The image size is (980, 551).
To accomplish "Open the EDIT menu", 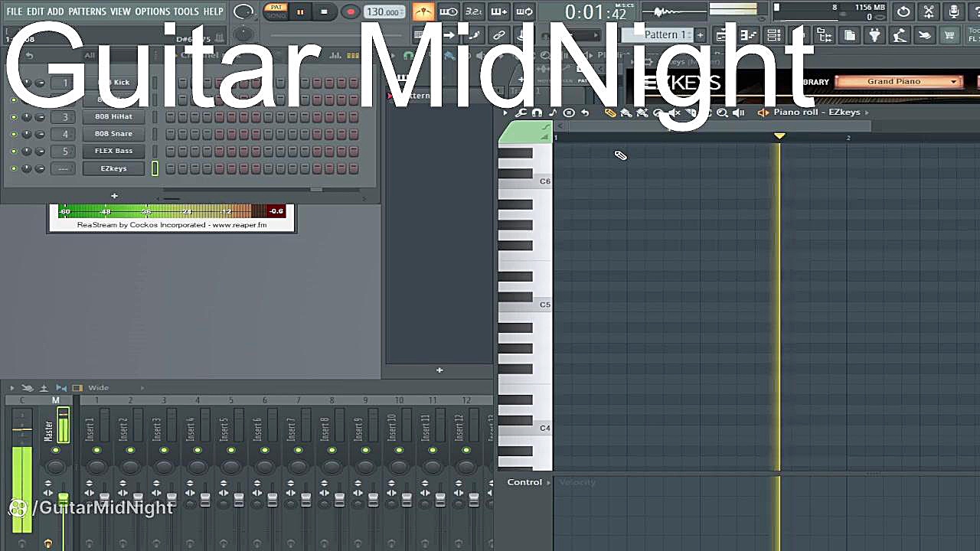I will [x=35, y=11].
